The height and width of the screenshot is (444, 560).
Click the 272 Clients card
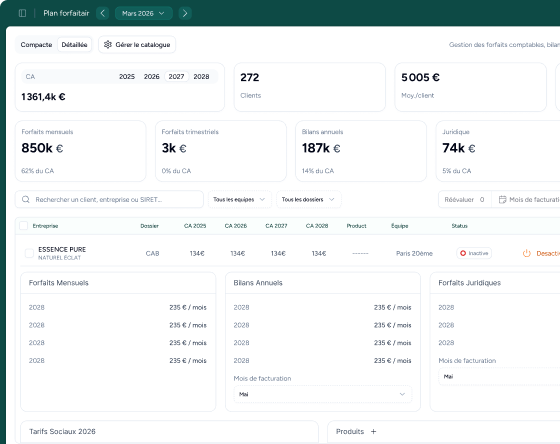pyautogui.click(x=310, y=87)
